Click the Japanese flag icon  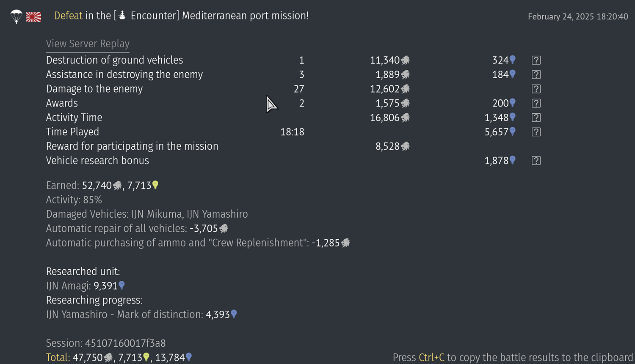(x=33, y=17)
